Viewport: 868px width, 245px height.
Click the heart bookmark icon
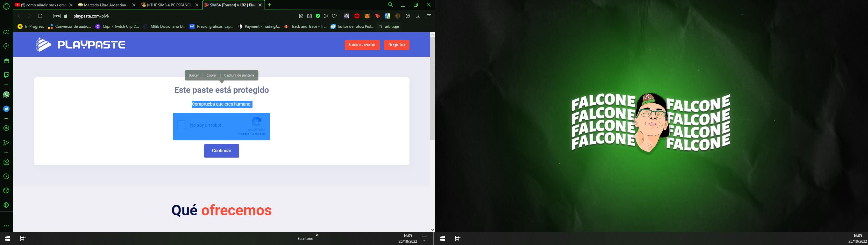pyautogui.click(x=334, y=16)
